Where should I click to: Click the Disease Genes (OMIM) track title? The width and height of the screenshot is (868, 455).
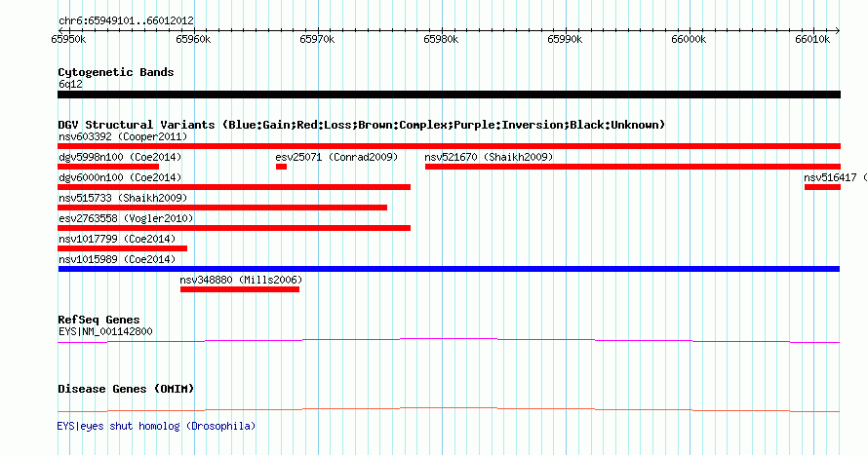126,389
